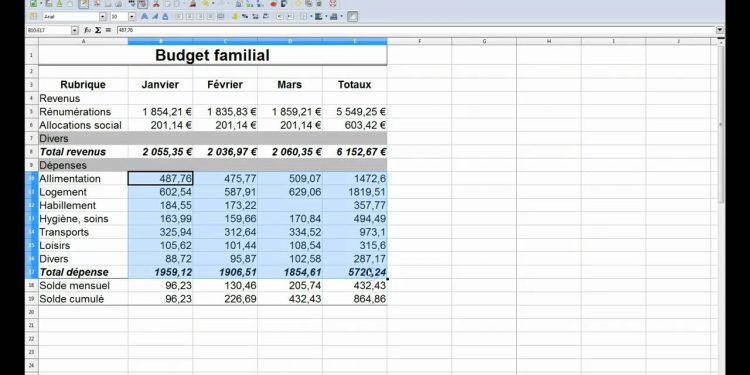Screen dimensions: 750x375
Task: Select the cell '1 835,83 €'
Action: tap(225, 111)
